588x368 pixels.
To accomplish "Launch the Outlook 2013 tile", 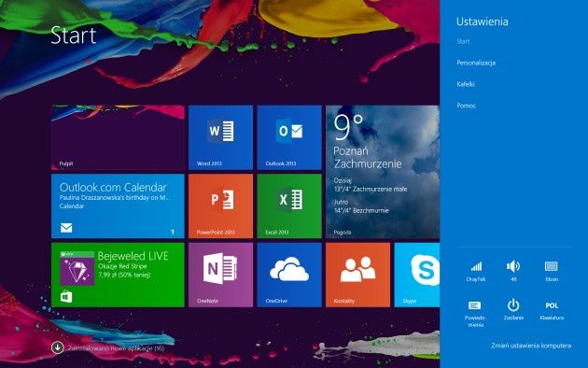I will [289, 137].
